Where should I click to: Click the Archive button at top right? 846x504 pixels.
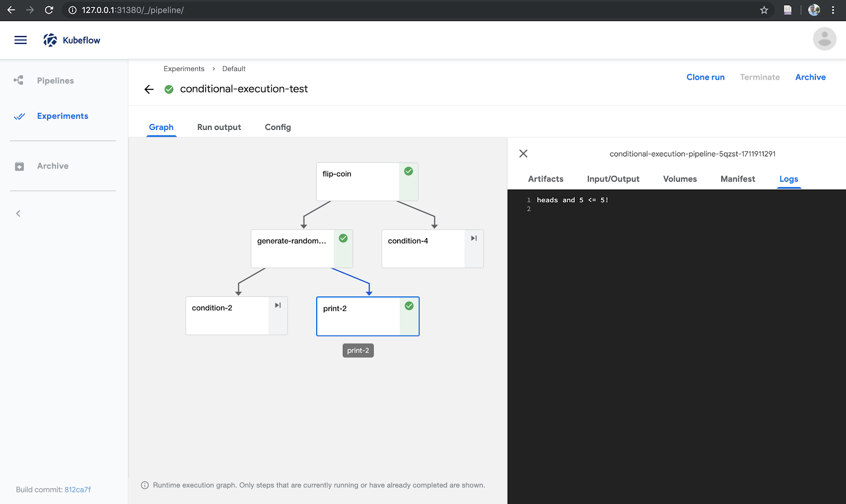click(810, 77)
